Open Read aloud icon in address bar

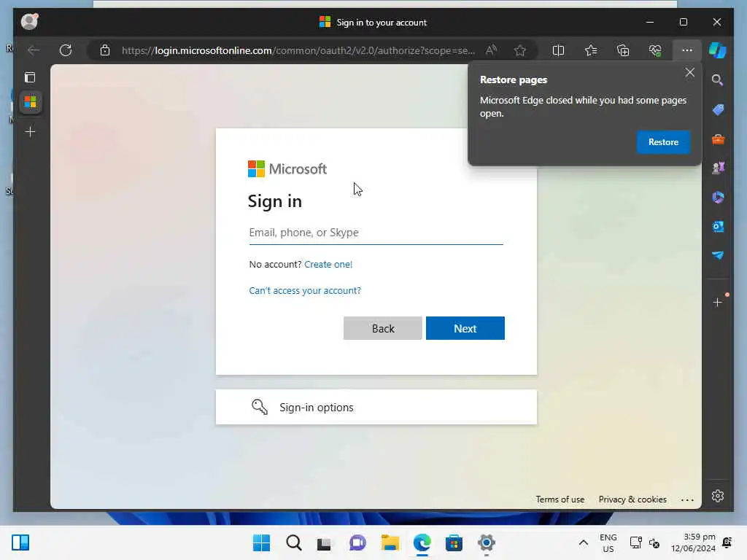coord(491,50)
